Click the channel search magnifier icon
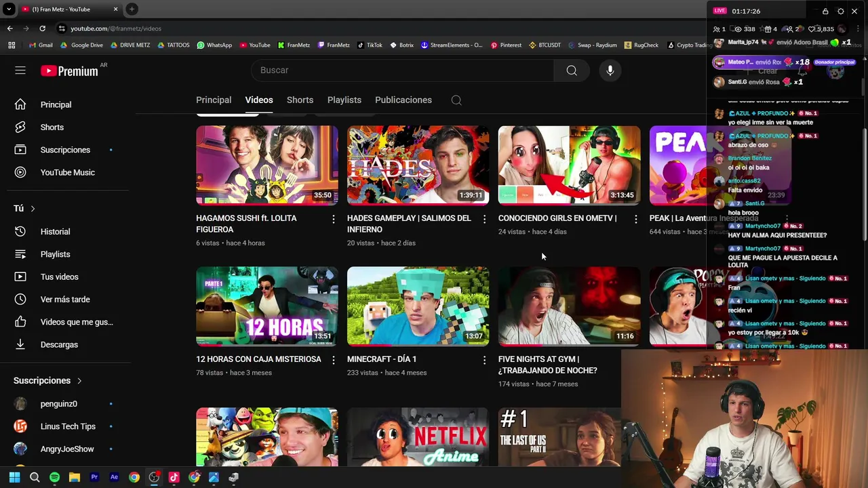Viewport: 868px width, 488px height. click(456, 100)
